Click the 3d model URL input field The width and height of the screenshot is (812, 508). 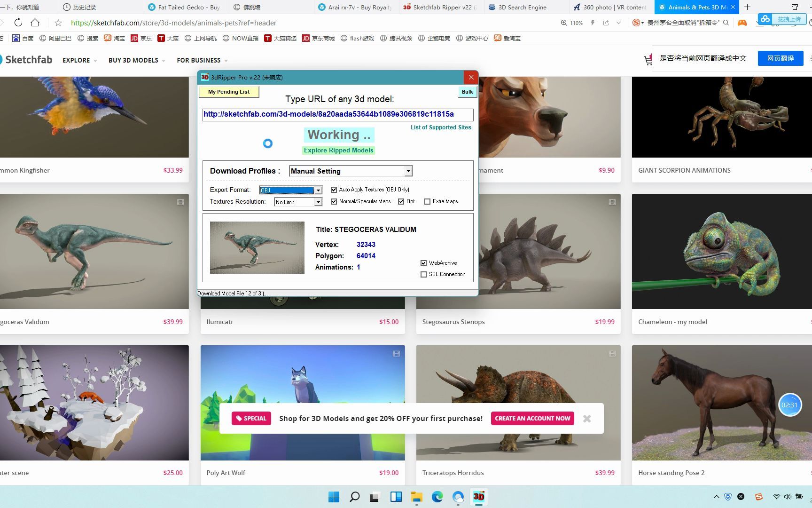(x=337, y=114)
